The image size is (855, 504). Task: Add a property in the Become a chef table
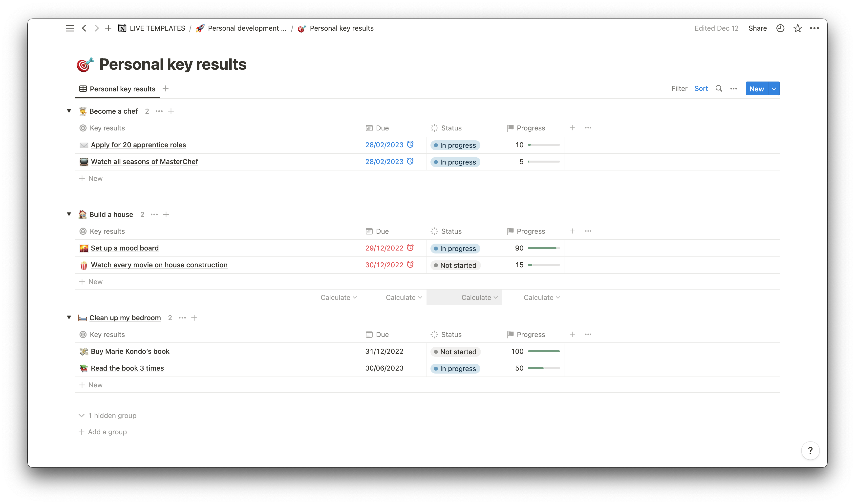[572, 128]
